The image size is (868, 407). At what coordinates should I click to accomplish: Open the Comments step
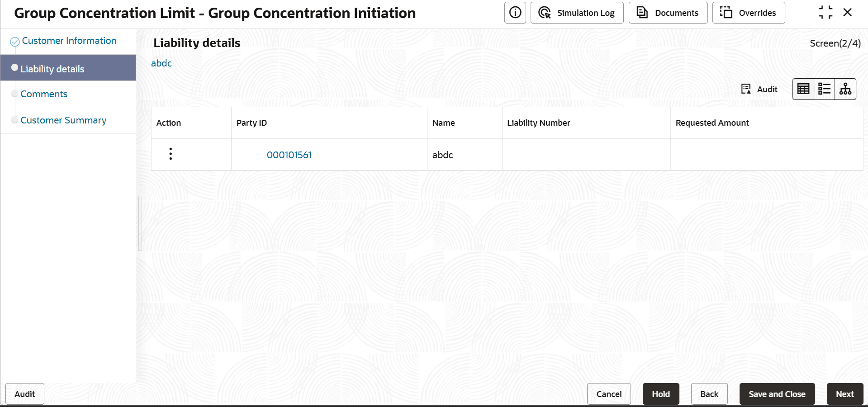coord(44,94)
